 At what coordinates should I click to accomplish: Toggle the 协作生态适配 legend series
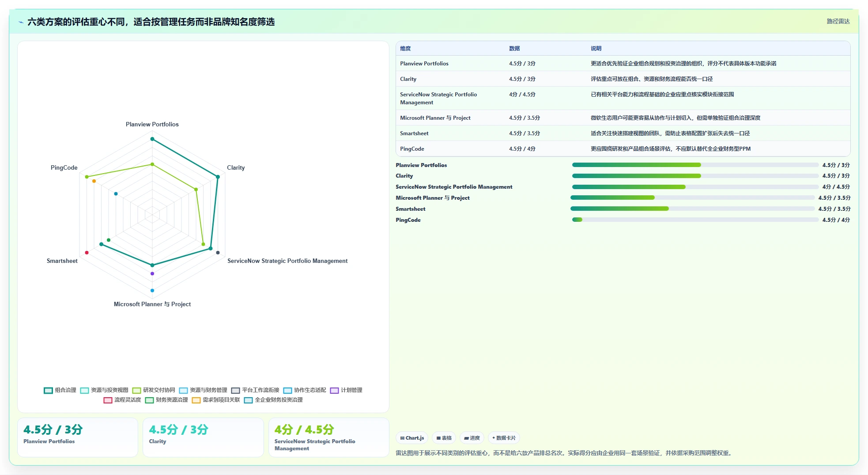click(x=305, y=390)
